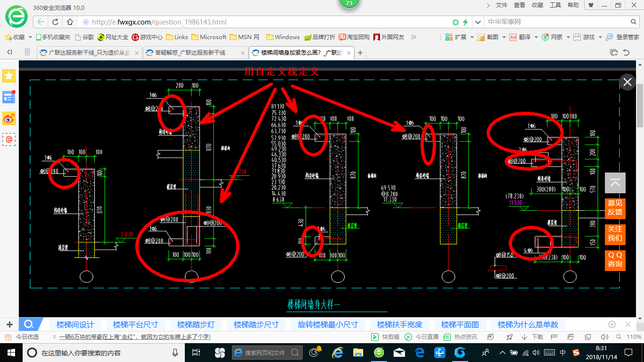Image resolution: width=644 pixels, height=362 pixels.
Task: Open the Weibo icon in sidebar
Action: coord(9,118)
